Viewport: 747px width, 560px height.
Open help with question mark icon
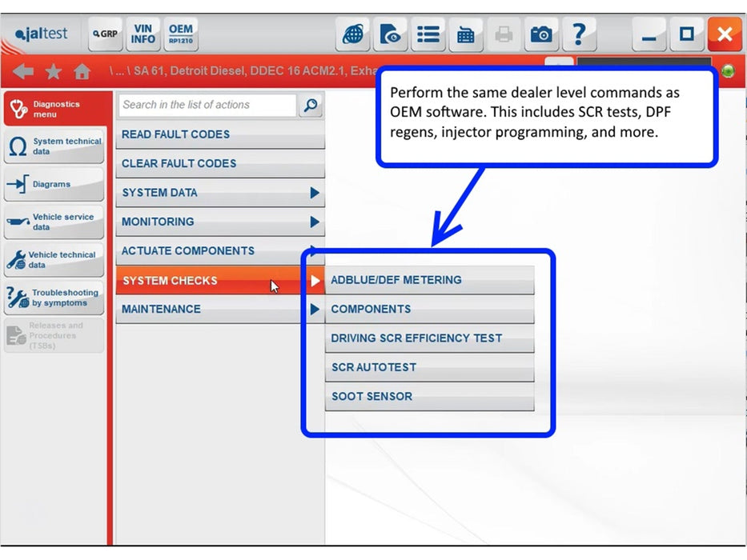click(x=579, y=34)
